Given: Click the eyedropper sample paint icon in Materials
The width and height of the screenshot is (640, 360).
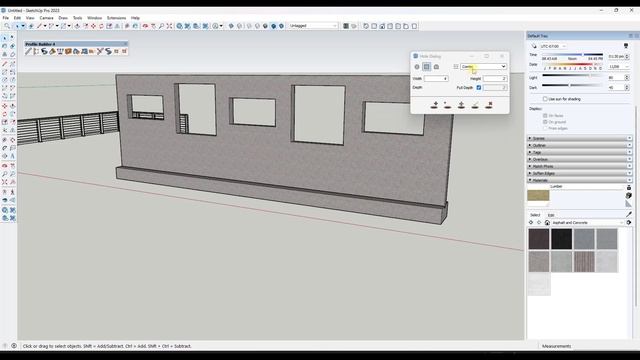Looking at the screenshot, I should click(x=629, y=214).
